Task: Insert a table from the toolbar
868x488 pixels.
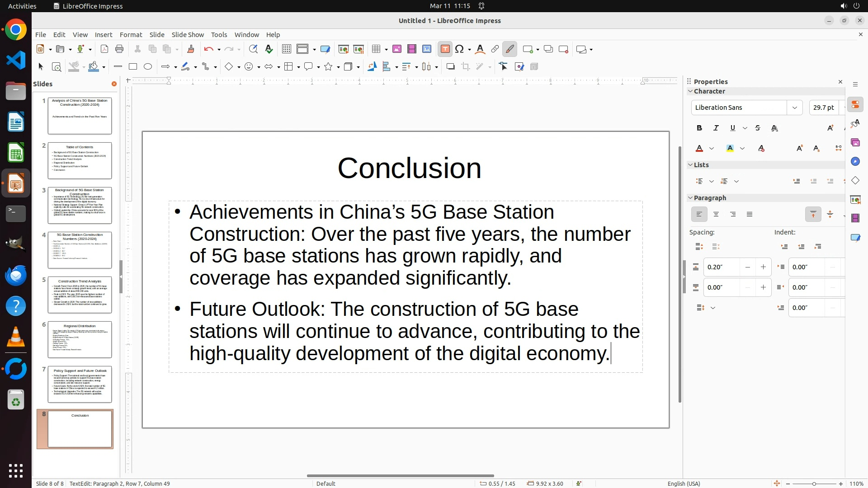Action: [376, 49]
